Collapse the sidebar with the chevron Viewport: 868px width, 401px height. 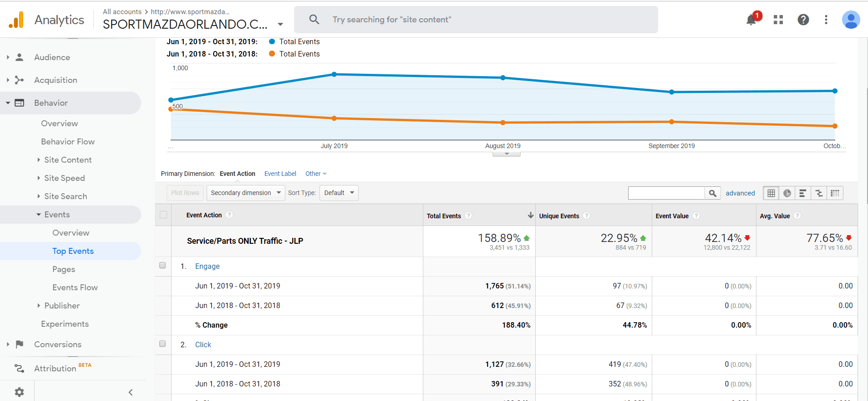(x=131, y=392)
